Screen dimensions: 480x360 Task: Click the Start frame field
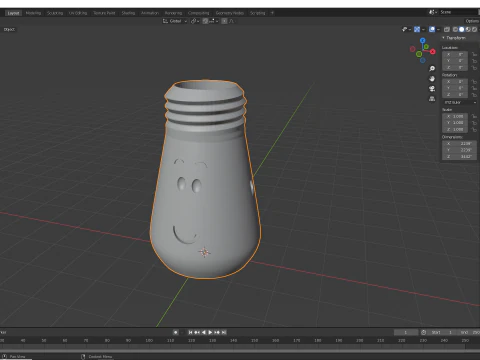click(x=442, y=332)
